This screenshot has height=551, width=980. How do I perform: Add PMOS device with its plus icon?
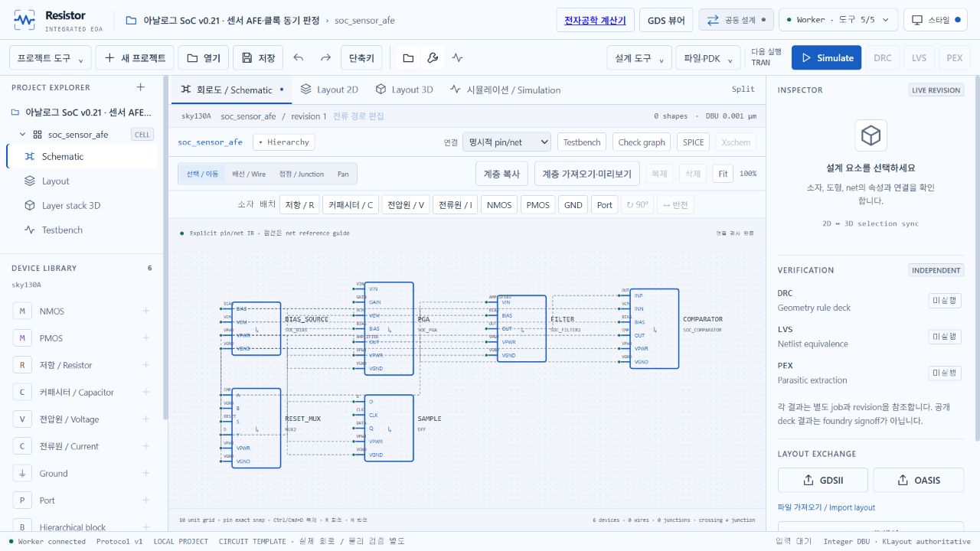[145, 338]
